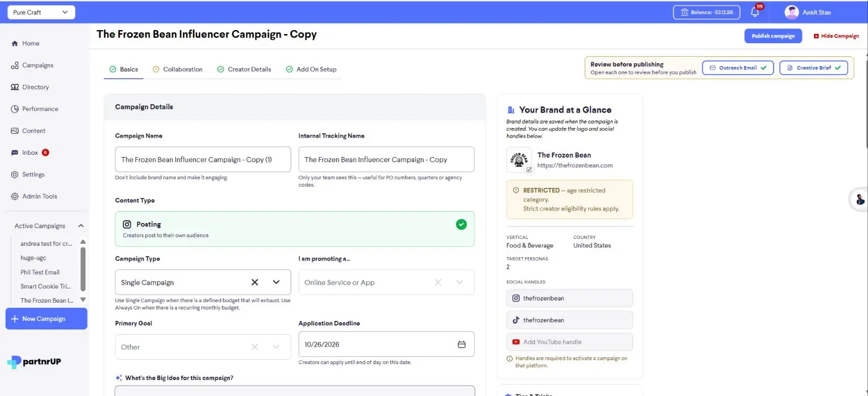Click the Inbox sidebar icon
868x396 pixels.
[15, 152]
